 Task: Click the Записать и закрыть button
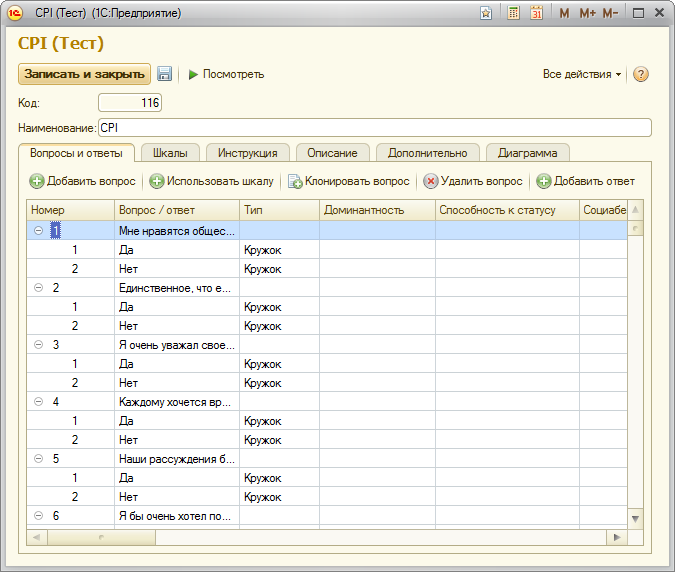click(x=84, y=74)
